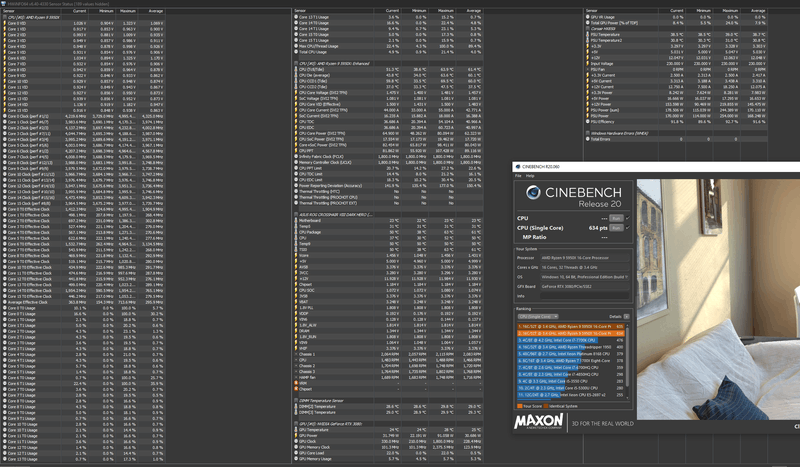
Task: Select the CPU Core Power (SVI2 TFN) row
Action: coord(388,134)
